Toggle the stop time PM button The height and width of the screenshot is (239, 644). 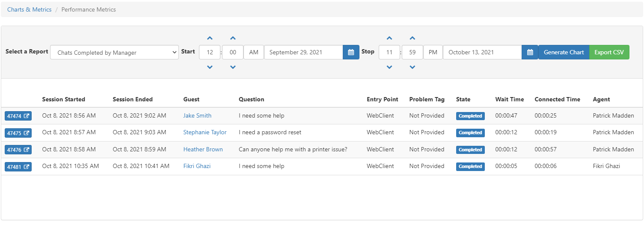433,52
